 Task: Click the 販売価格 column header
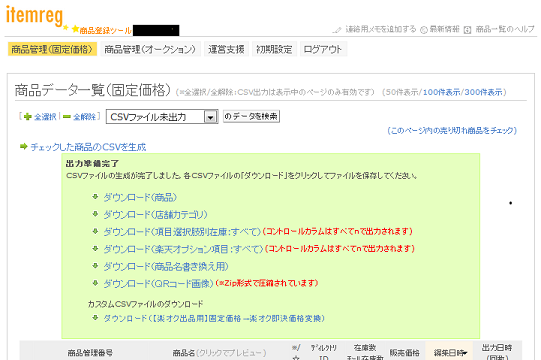[404, 352]
